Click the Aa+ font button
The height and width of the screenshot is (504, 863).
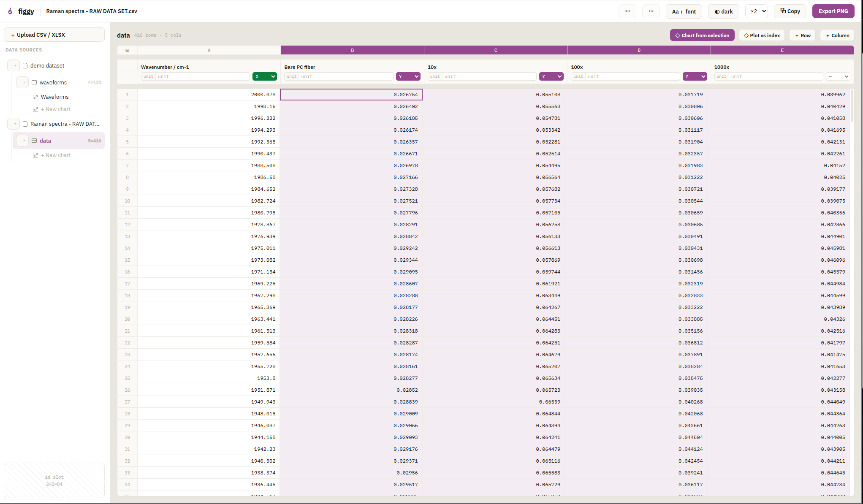(x=684, y=11)
